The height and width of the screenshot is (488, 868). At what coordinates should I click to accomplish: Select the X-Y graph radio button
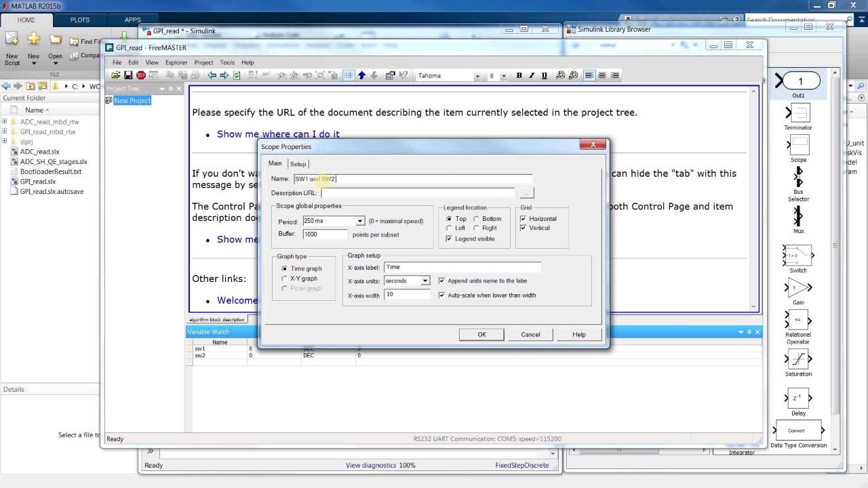click(285, 279)
